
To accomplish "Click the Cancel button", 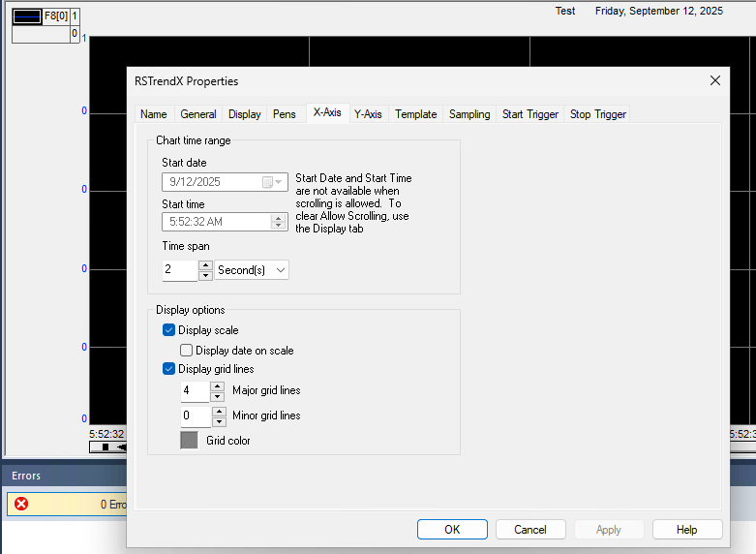I will pyautogui.click(x=530, y=530).
